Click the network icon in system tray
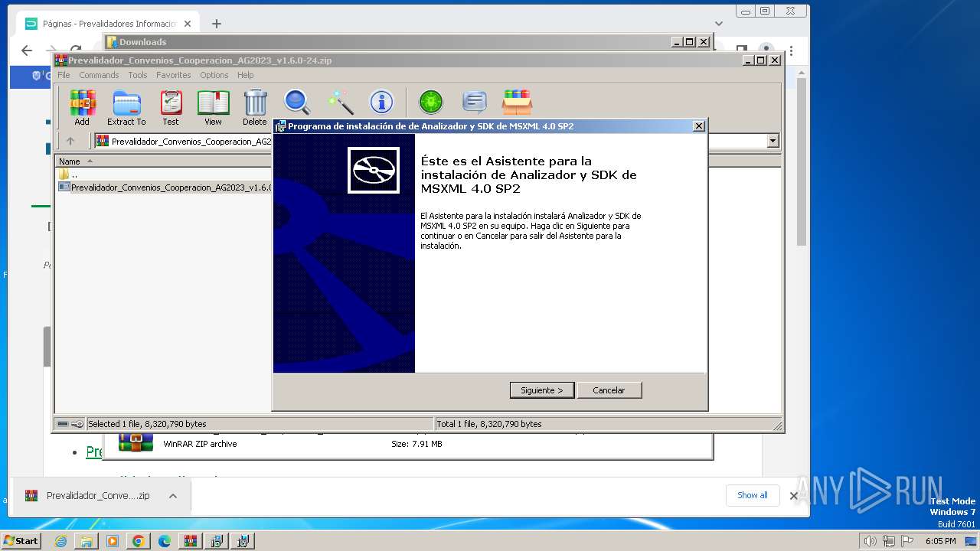Screen dimensions: 980x551 click(x=889, y=541)
